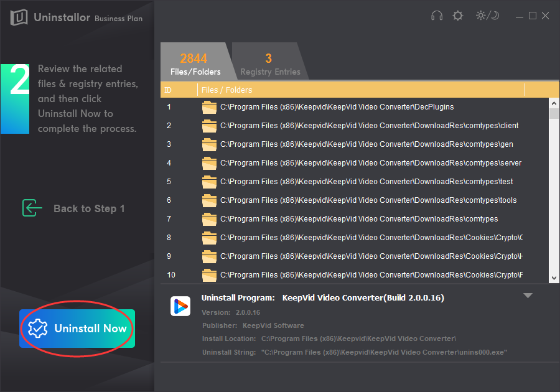
Task: Click the folder icon in row 8
Action: pyautogui.click(x=209, y=238)
